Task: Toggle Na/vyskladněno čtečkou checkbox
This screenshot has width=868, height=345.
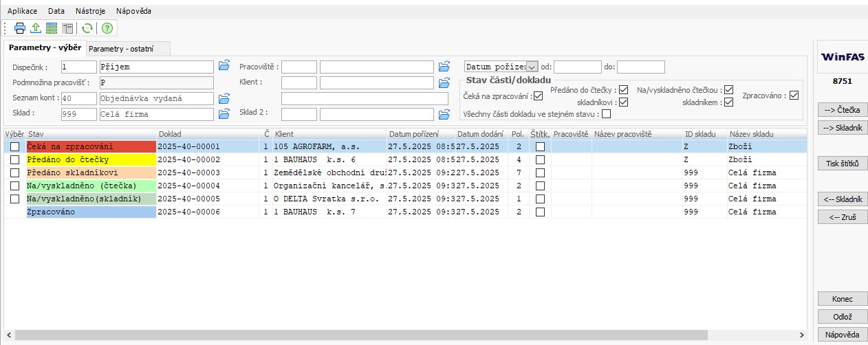Action: click(x=728, y=89)
